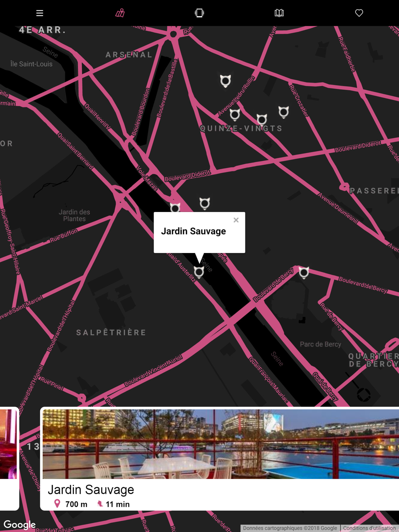Open the guide book icon
The width and height of the screenshot is (399, 532).
[279, 13]
